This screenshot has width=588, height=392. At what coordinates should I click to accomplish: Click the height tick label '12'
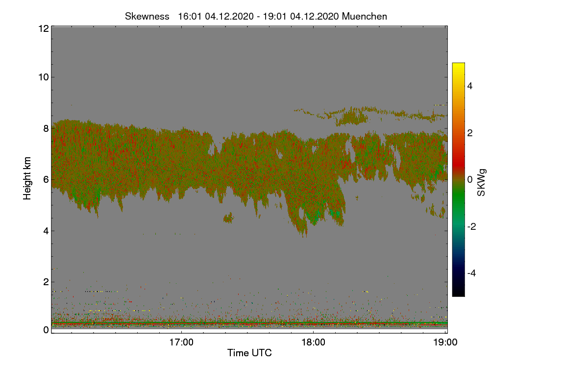click(x=43, y=28)
